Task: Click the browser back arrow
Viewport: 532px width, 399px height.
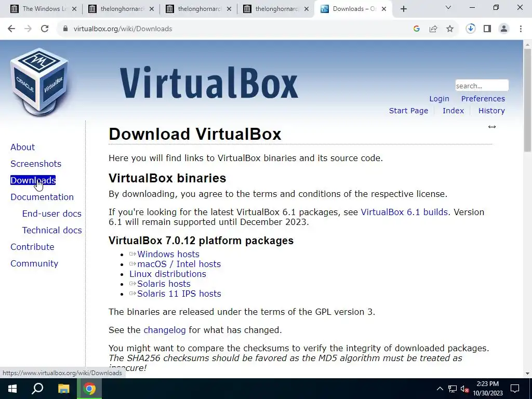Action: coord(11,29)
